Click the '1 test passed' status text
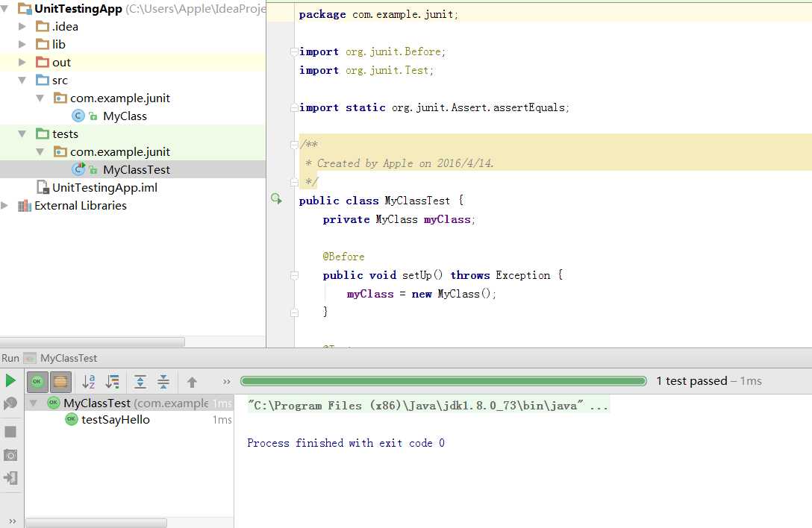 [x=691, y=381]
